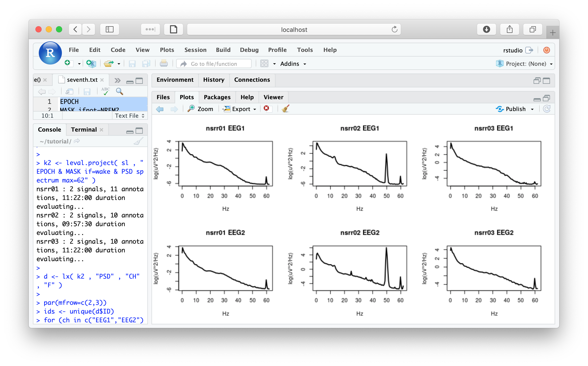Open the Session menu
This screenshot has height=366, width=588.
195,50
